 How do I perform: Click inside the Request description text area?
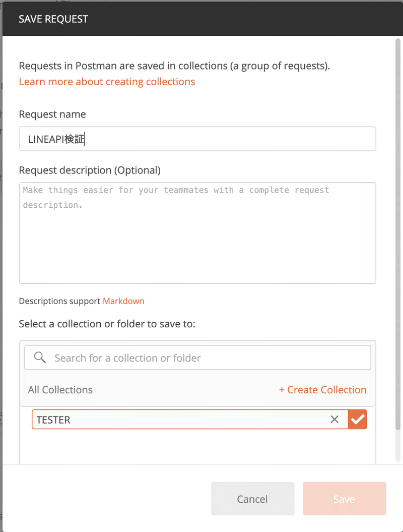point(191,233)
